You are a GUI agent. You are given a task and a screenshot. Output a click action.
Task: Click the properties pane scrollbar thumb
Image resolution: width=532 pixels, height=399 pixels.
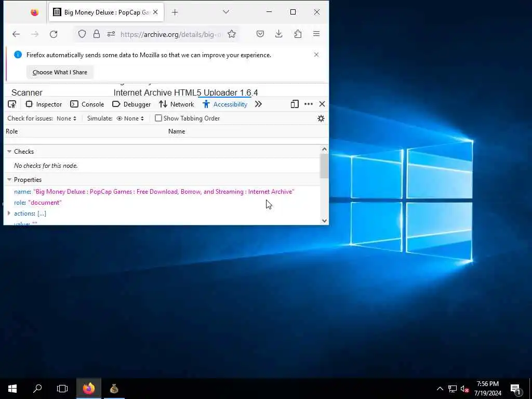[x=324, y=166]
